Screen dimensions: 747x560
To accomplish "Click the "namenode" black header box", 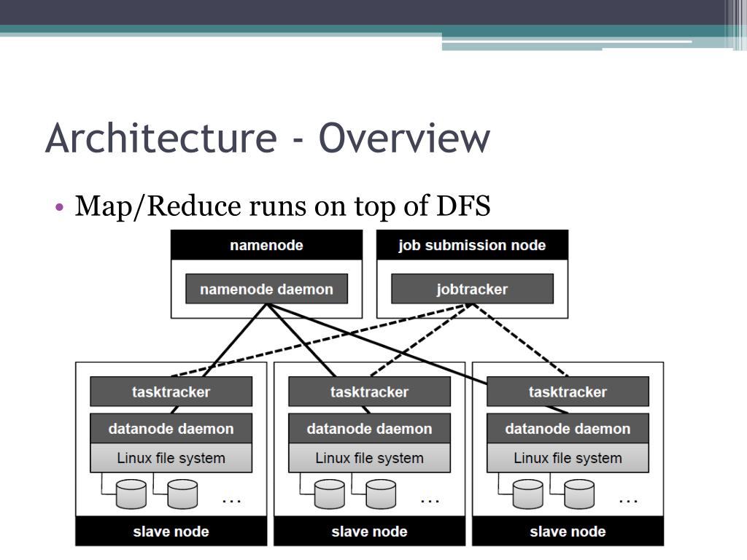I will tap(267, 245).
